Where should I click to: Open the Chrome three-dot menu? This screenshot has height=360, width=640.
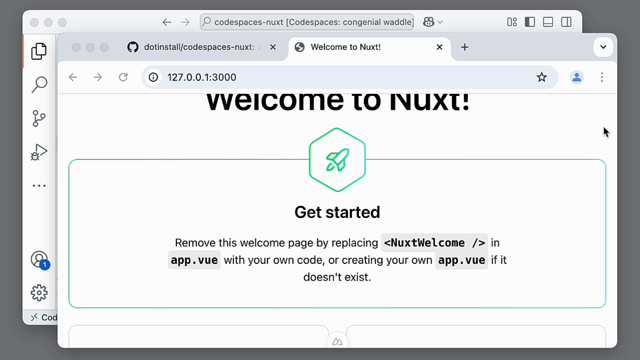point(602,77)
